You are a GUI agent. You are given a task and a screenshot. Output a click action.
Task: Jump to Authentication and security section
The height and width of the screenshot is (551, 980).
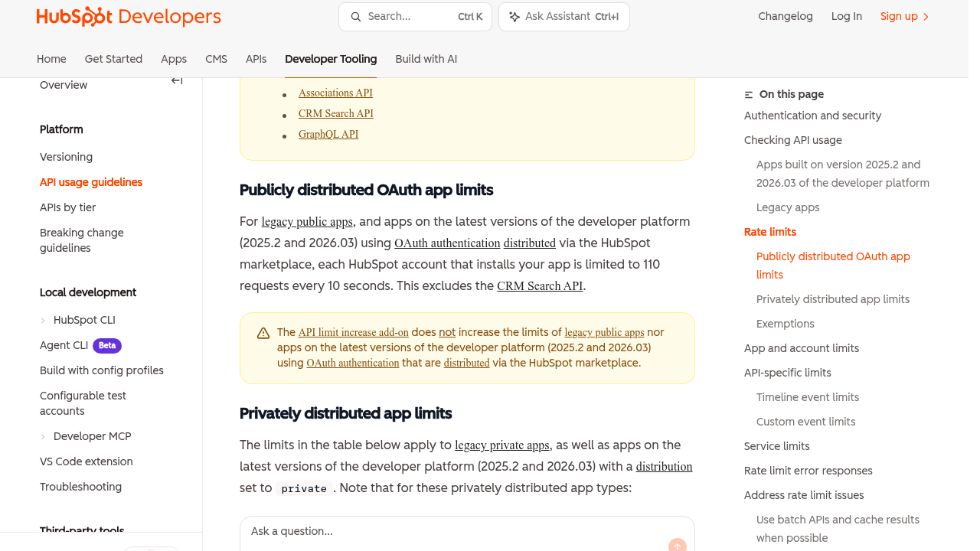click(x=812, y=116)
